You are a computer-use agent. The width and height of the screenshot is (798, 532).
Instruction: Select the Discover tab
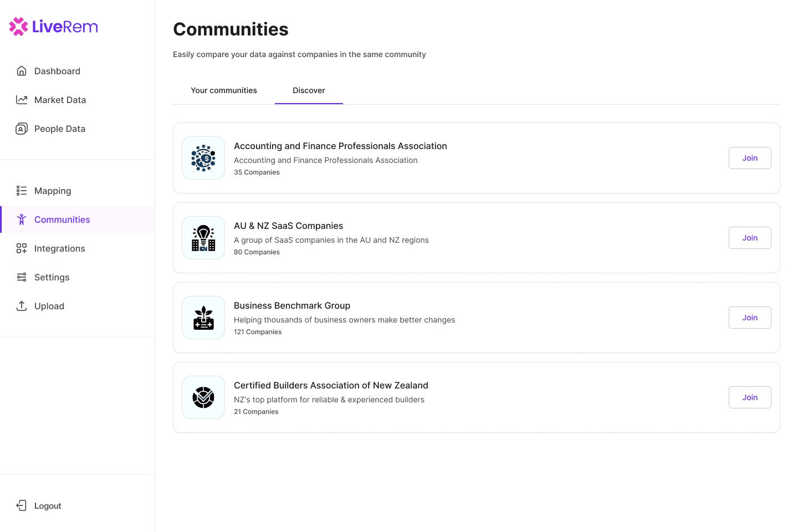(309, 90)
